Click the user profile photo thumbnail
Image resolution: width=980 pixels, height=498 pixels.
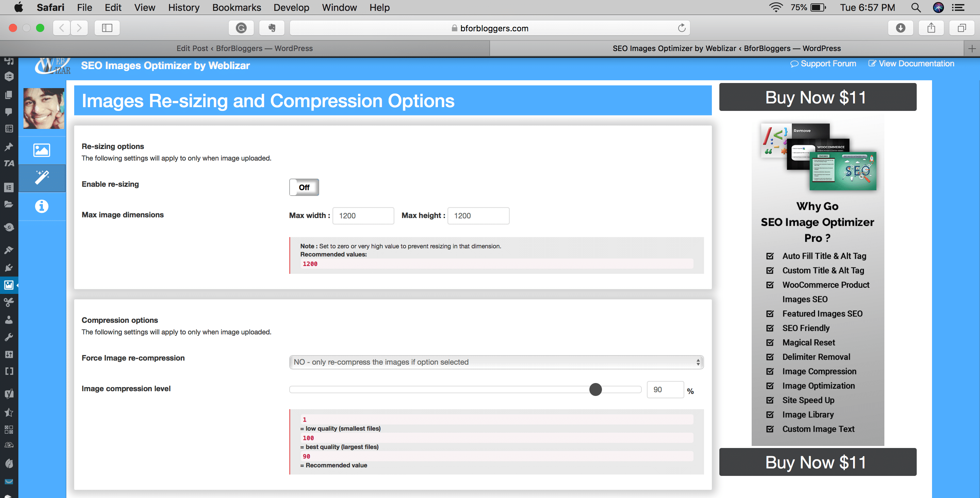tap(44, 109)
